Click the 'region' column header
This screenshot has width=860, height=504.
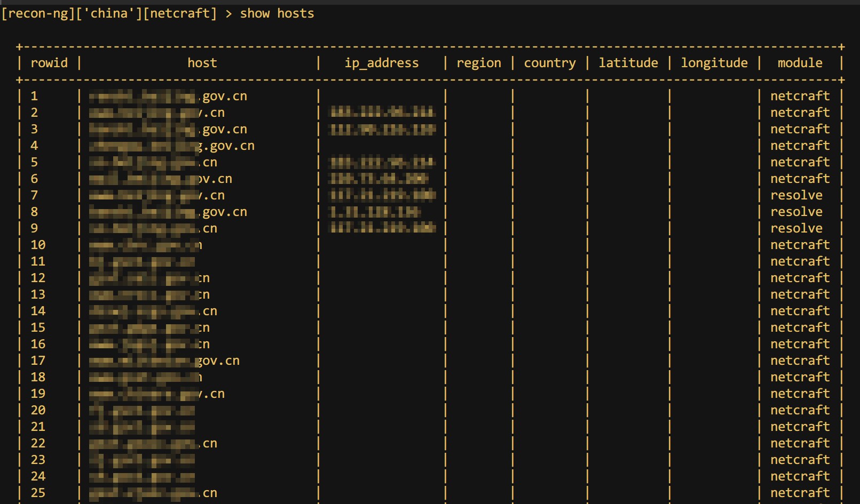pyautogui.click(x=478, y=63)
